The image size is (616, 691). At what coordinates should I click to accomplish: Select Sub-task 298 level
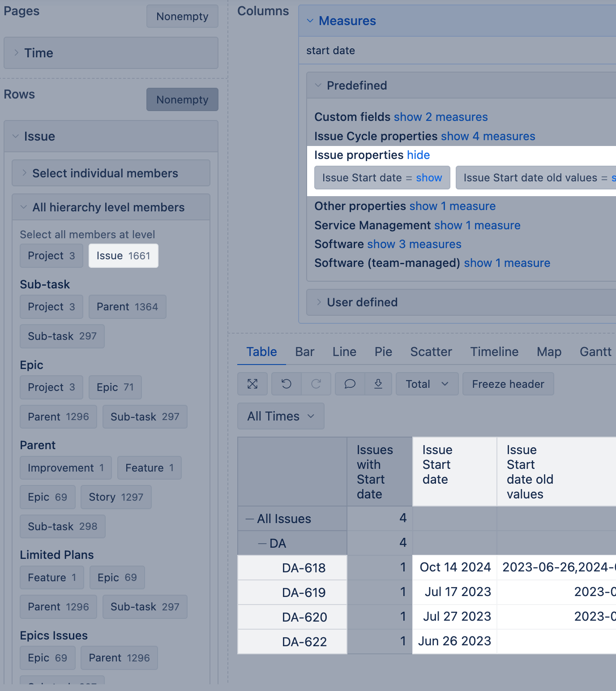[x=63, y=526]
